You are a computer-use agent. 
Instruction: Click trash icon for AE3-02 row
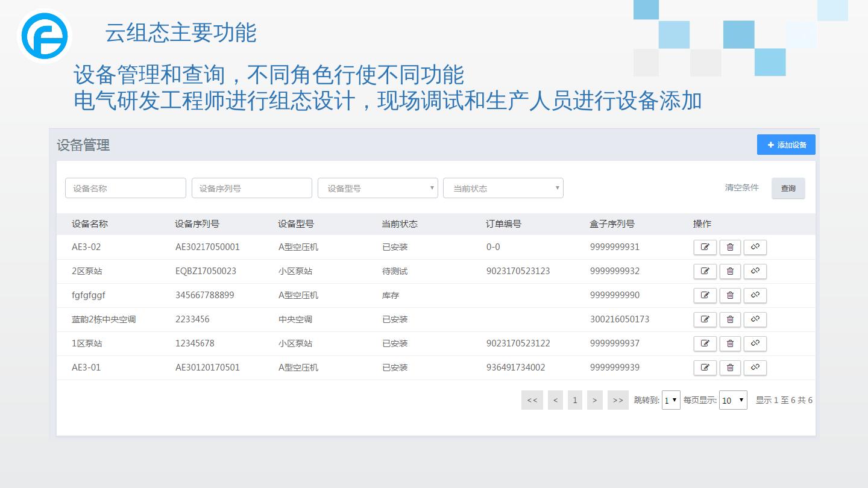(730, 247)
